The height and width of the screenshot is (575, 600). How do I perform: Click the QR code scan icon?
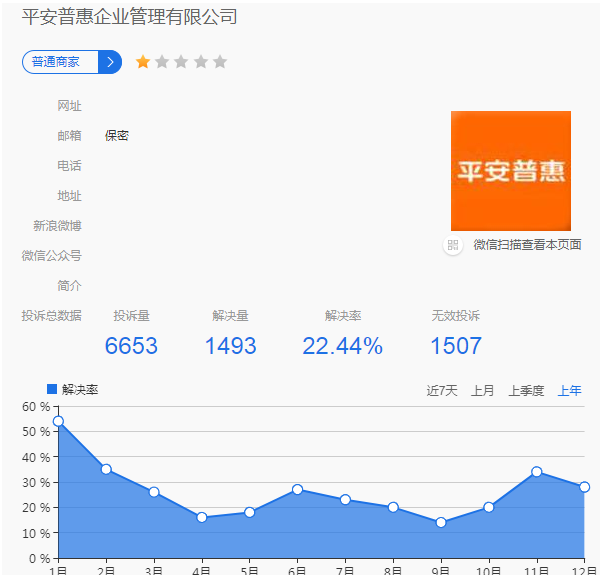[x=453, y=245]
